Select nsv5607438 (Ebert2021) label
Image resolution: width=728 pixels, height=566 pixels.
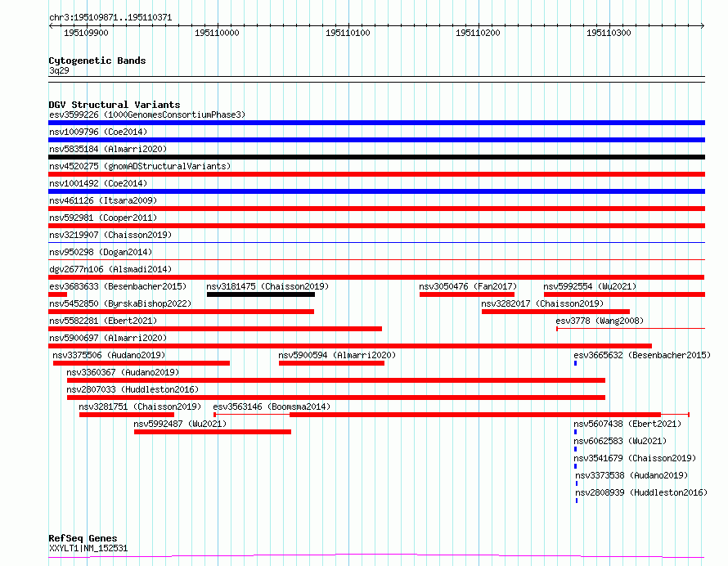click(x=627, y=424)
